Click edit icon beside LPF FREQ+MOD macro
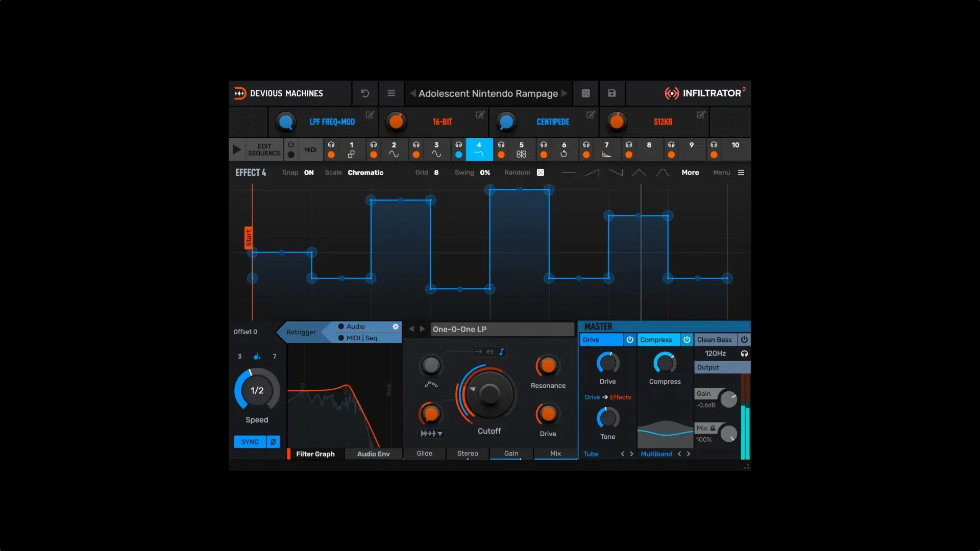This screenshot has height=551, width=980. (x=370, y=115)
